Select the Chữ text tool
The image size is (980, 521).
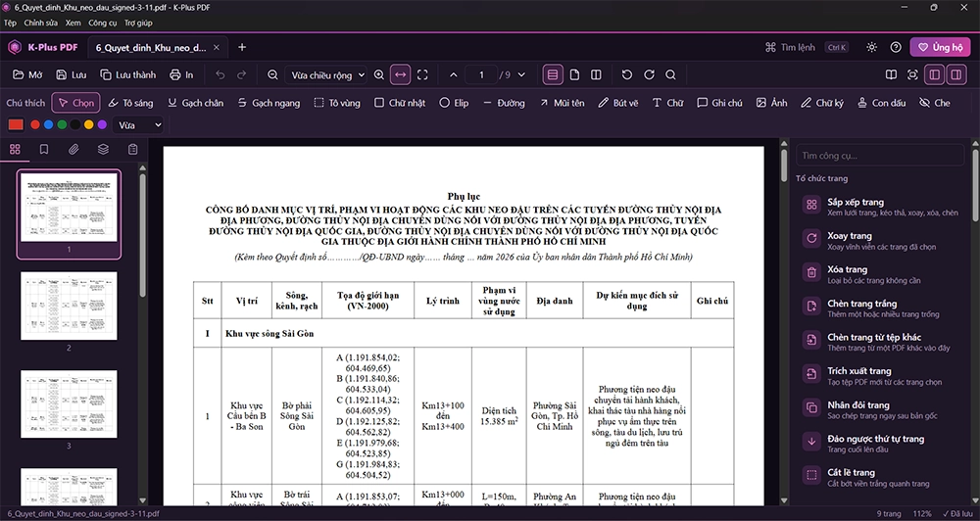[x=667, y=103]
